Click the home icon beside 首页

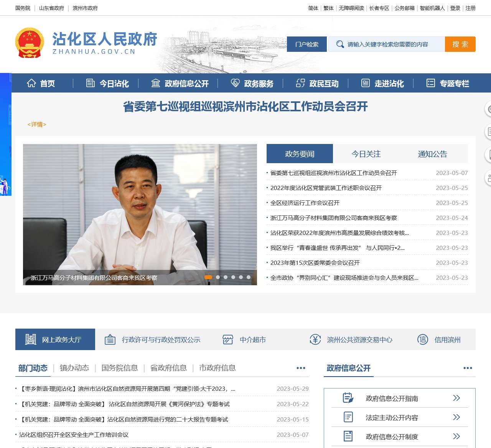pyautogui.click(x=31, y=83)
